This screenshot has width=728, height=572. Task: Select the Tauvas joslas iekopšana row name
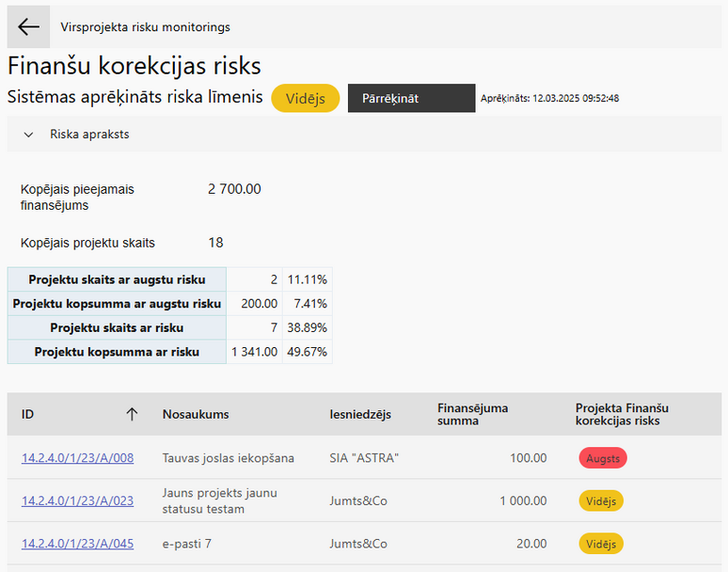228,458
